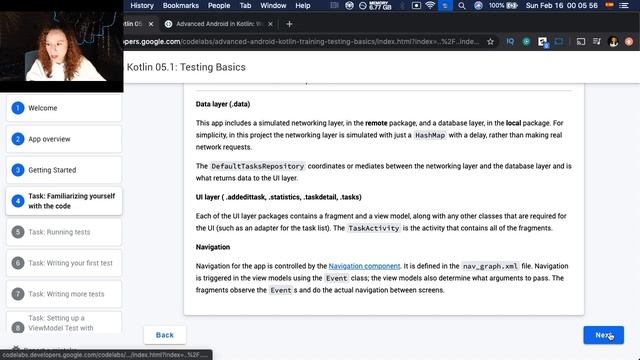The height and width of the screenshot is (360, 640).
Task: Click the Data layer (.data) heading
Action: [223, 104]
